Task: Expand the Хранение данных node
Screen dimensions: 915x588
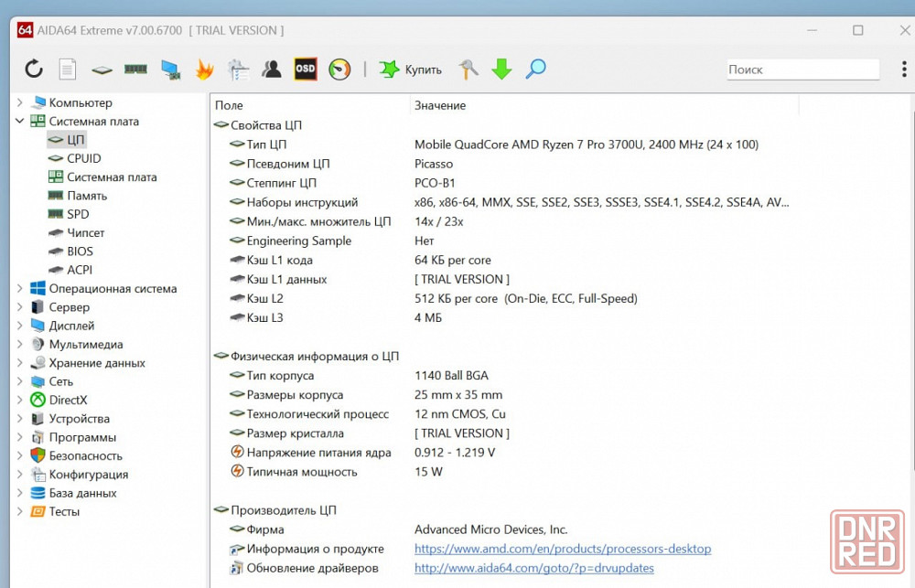Action: click(x=19, y=363)
